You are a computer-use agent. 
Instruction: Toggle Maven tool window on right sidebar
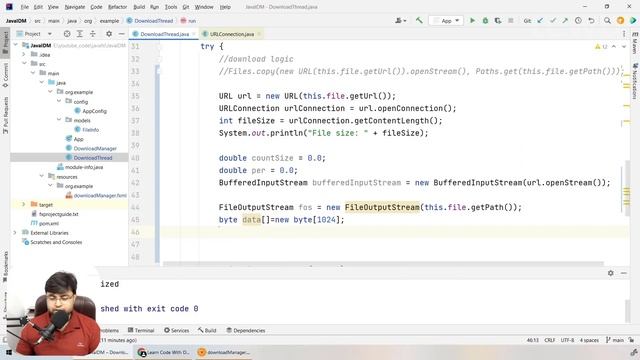point(635,42)
